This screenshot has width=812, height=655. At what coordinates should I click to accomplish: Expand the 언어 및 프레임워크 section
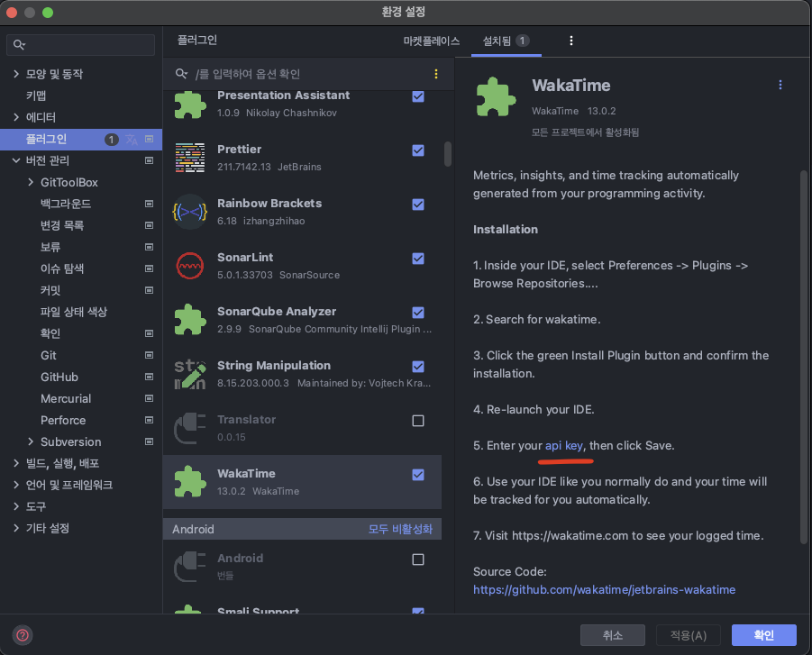coord(16,485)
